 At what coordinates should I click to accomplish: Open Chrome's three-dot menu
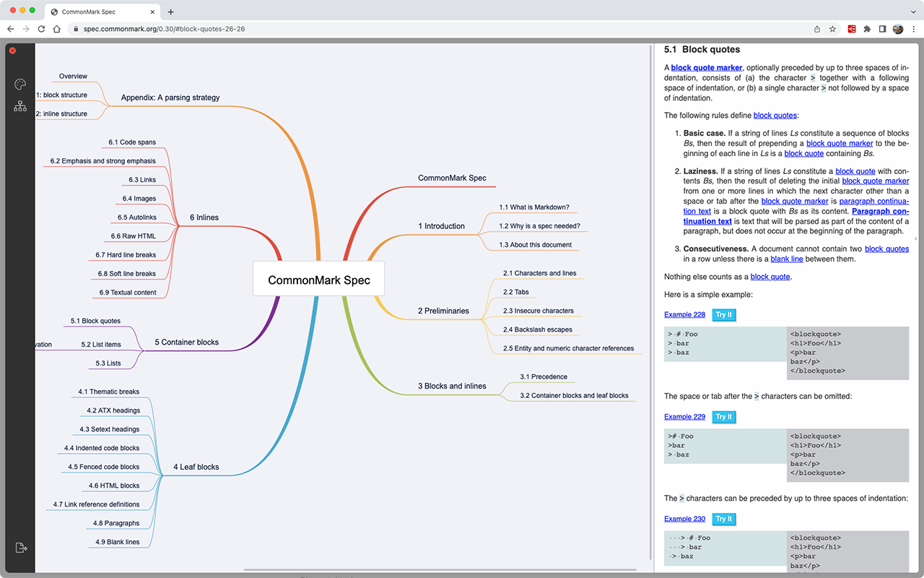pyautogui.click(x=913, y=29)
